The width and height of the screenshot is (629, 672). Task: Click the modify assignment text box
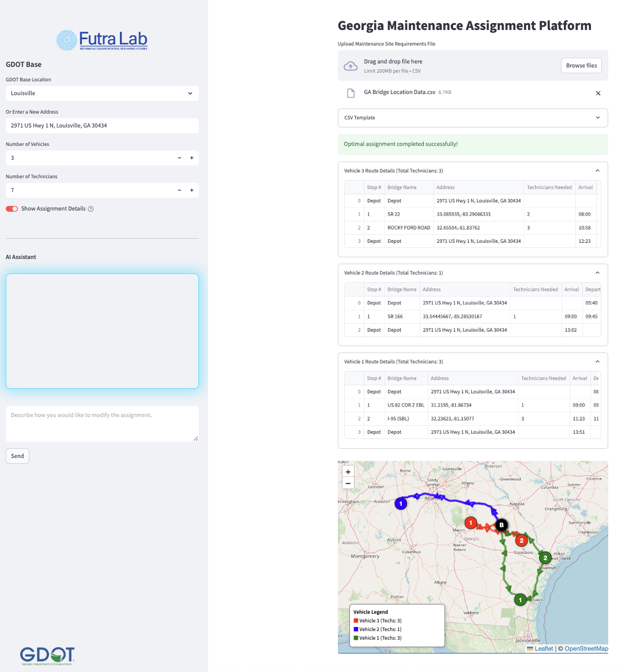(x=102, y=424)
